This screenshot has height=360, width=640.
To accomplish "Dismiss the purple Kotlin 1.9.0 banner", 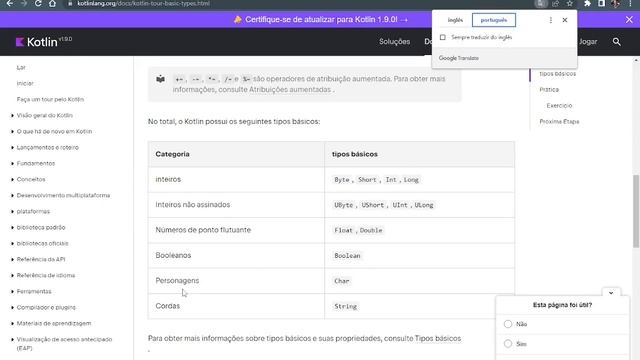I will (629, 20).
